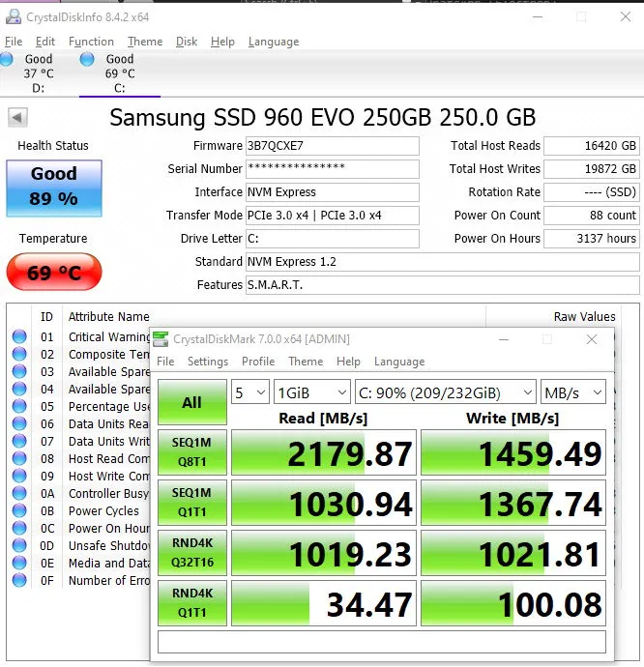Image resolution: width=644 pixels, height=667 pixels.
Task: Open the Disk menu in CrystalDiskInfo
Action: pyautogui.click(x=187, y=42)
